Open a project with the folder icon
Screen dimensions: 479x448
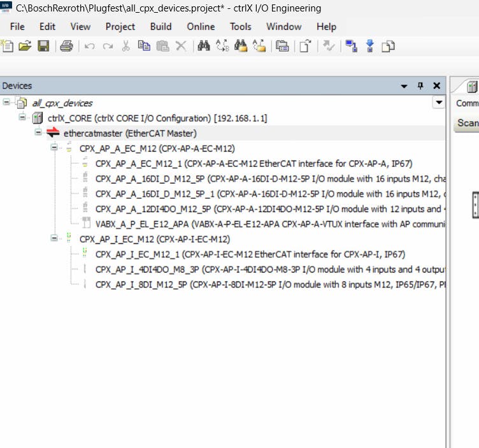25,46
